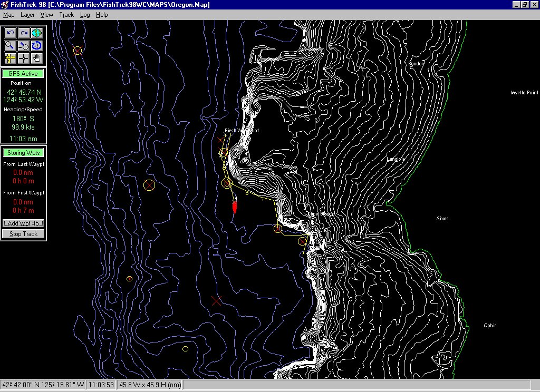Screen dimensions: 540x392
Task: Click the red boat marker on map
Action: [x=235, y=207]
